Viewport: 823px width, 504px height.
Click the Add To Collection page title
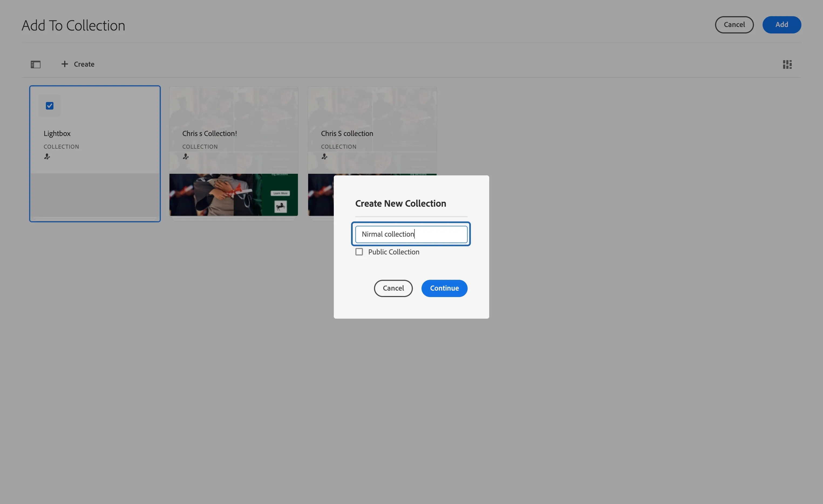(73, 25)
